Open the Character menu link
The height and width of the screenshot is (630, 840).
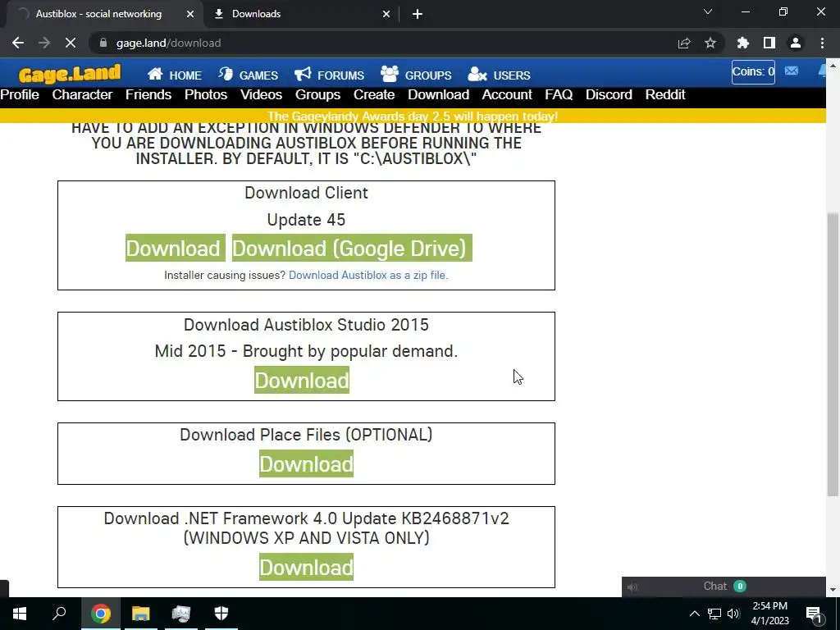[x=82, y=95]
